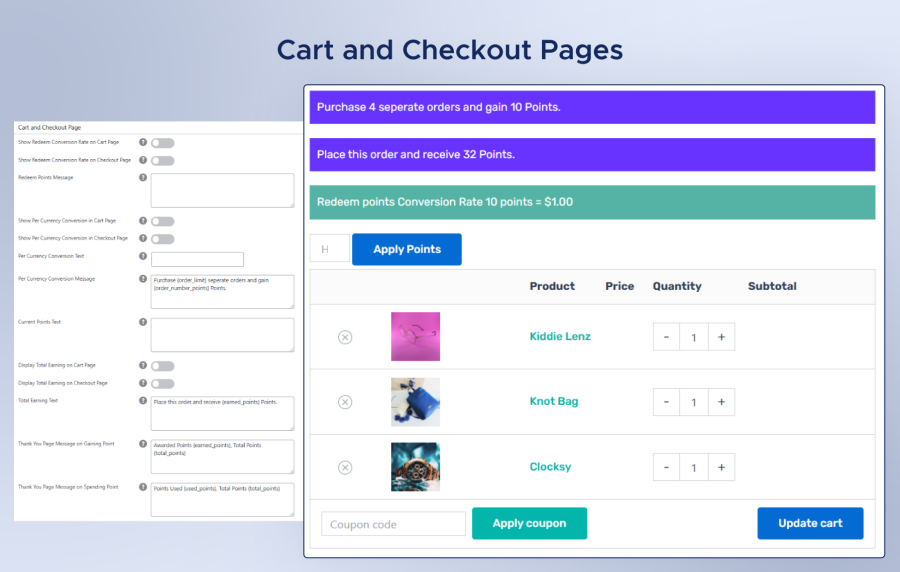Increase Kiddie Lenz quantity with plus button
This screenshot has height=572, width=900.
[x=721, y=337]
